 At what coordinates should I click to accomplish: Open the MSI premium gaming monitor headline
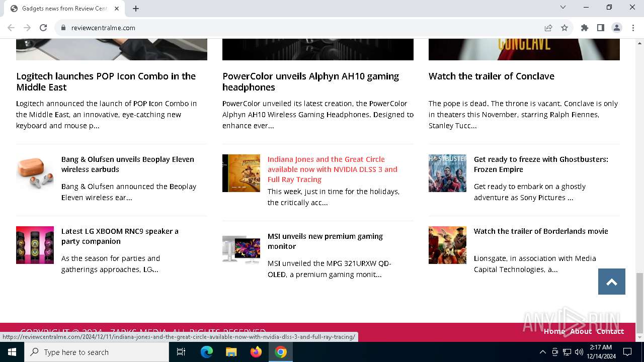click(x=325, y=241)
